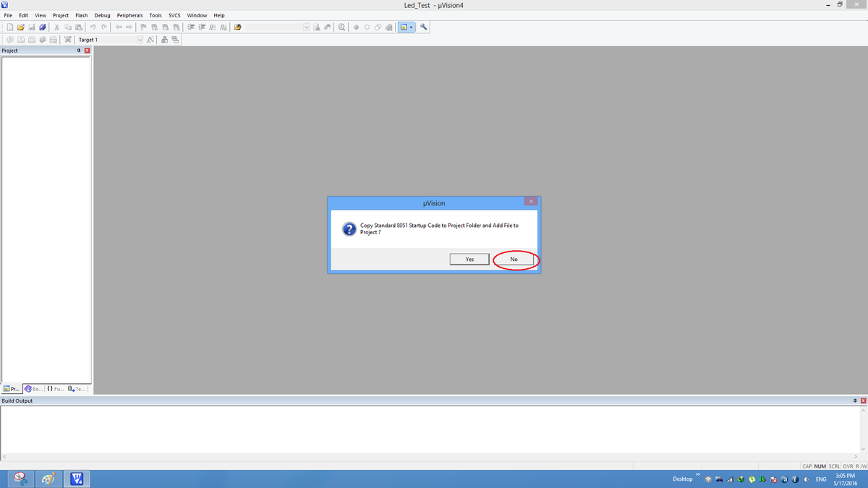Click the Configuration wrench icon

[x=423, y=27]
